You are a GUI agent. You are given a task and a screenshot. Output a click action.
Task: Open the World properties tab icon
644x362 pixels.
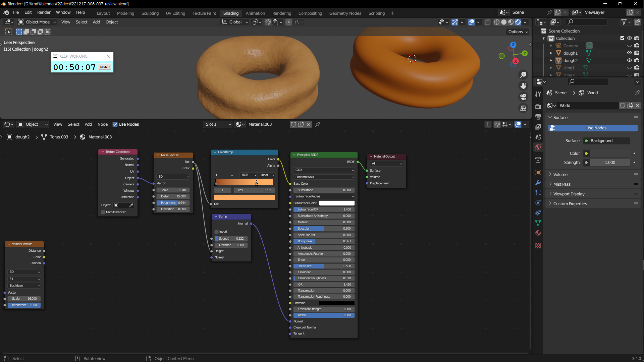pos(538,147)
